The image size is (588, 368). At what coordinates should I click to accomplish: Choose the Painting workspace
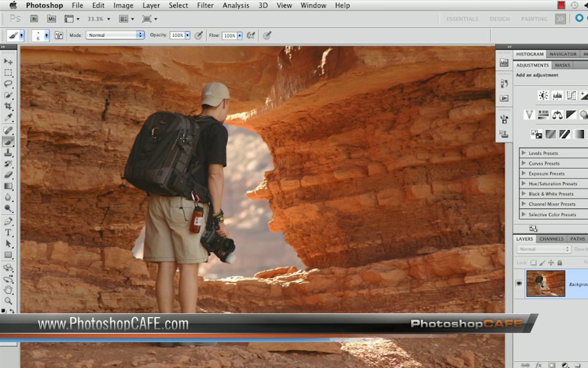pyautogui.click(x=534, y=19)
